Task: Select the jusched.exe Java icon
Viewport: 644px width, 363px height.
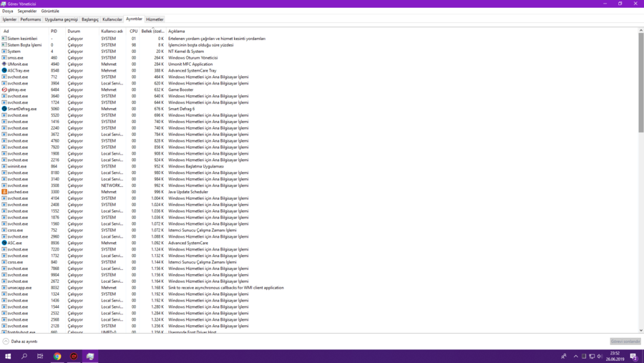Action: coord(4,192)
